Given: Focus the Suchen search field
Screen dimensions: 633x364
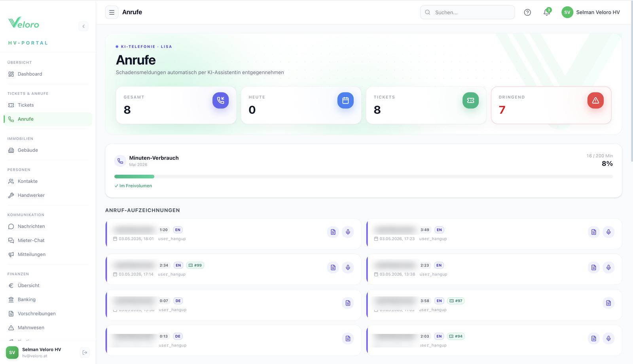Looking at the screenshot, I should click(x=467, y=12).
